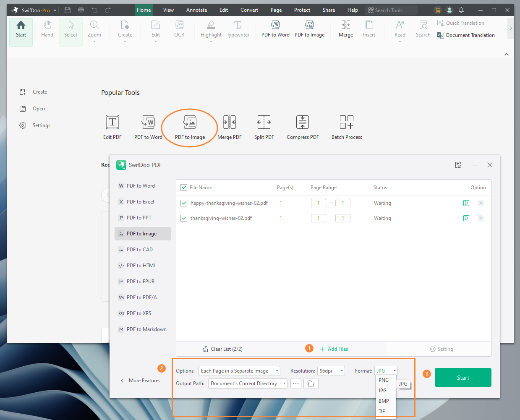Click the Search Tools field
This screenshot has height=420, width=520.
tap(391, 10)
